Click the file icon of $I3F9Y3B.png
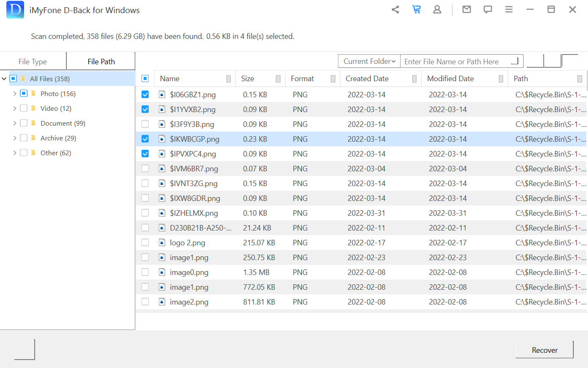 click(x=162, y=124)
